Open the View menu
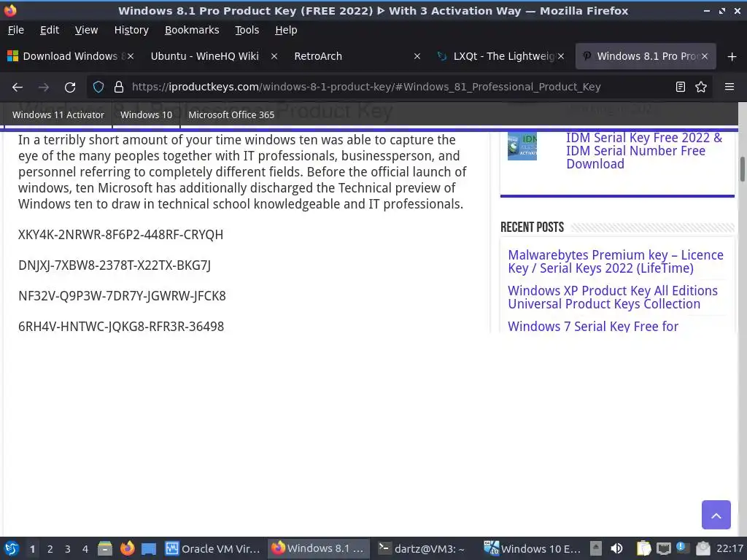Viewport: 747px width, 560px height. (x=86, y=30)
